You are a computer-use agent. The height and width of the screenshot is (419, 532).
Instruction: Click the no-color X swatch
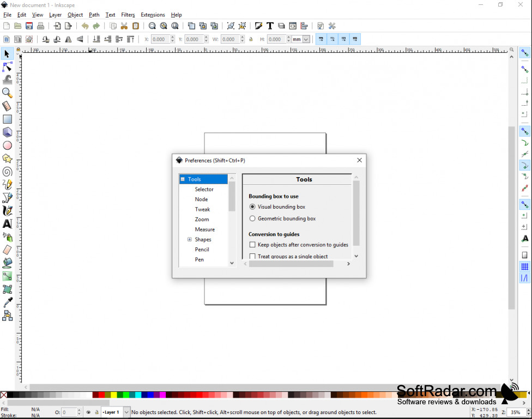pos(4,394)
